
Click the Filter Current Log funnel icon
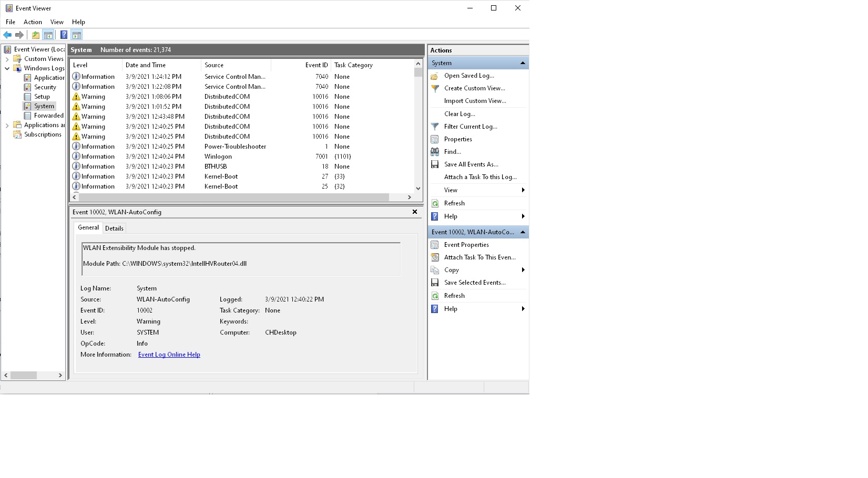point(435,127)
